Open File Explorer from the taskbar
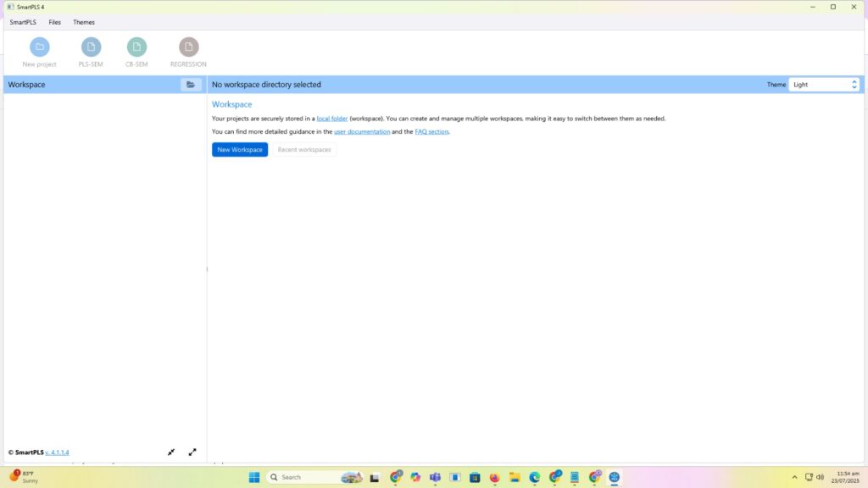Image resolution: width=868 pixels, height=488 pixels. click(515, 477)
